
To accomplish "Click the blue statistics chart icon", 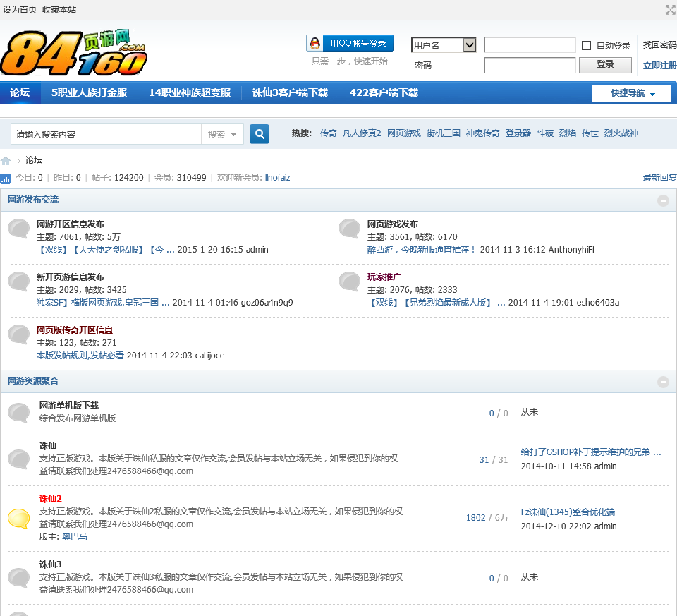I will pos(5,178).
